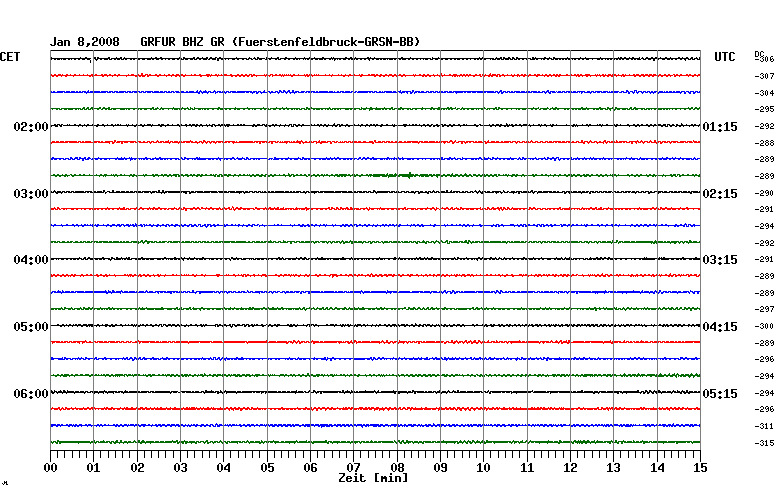Click minute tick label 06

[310, 468]
